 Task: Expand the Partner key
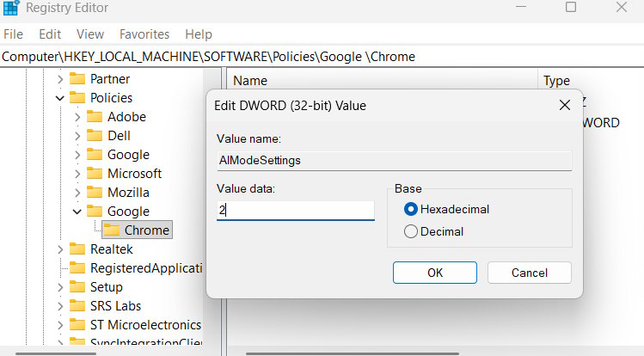[60, 79]
